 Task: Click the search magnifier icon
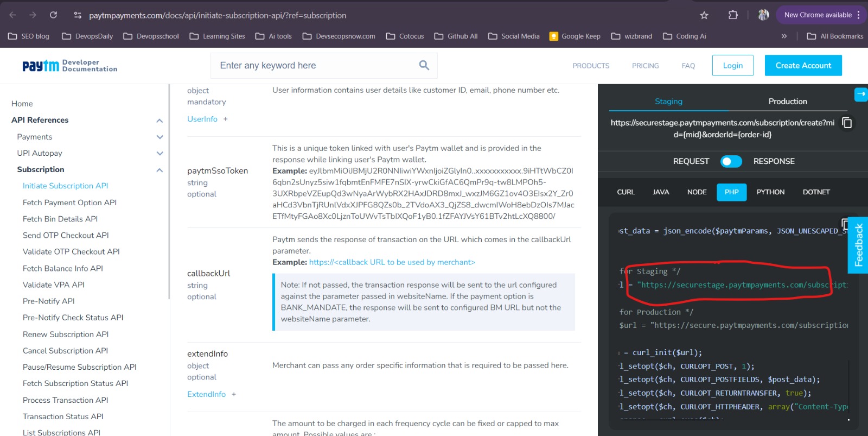tap(424, 65)
